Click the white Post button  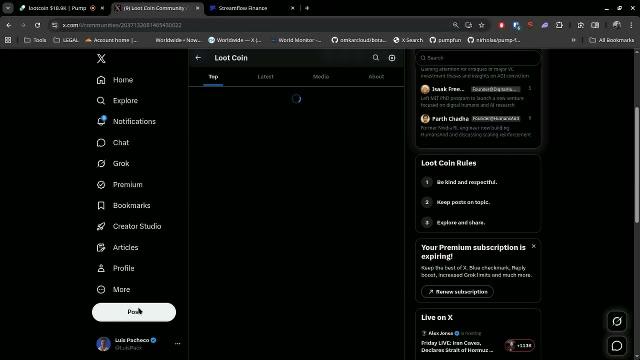pos(134,312)
